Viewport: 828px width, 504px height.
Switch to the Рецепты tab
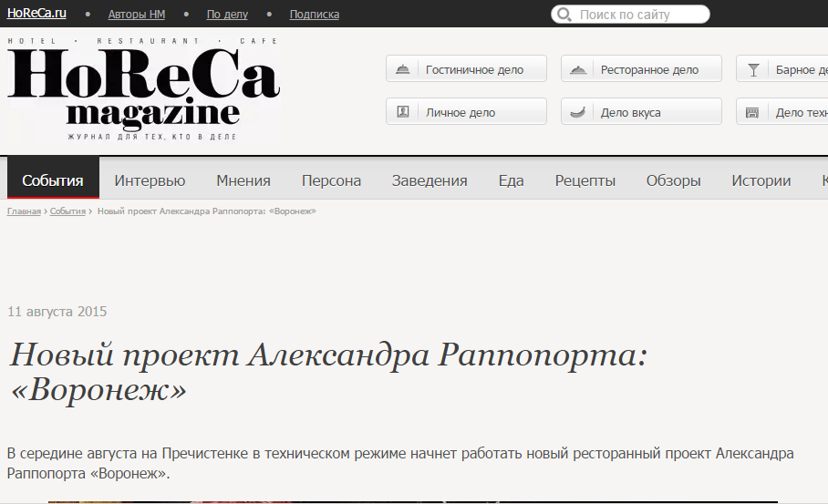585,180
